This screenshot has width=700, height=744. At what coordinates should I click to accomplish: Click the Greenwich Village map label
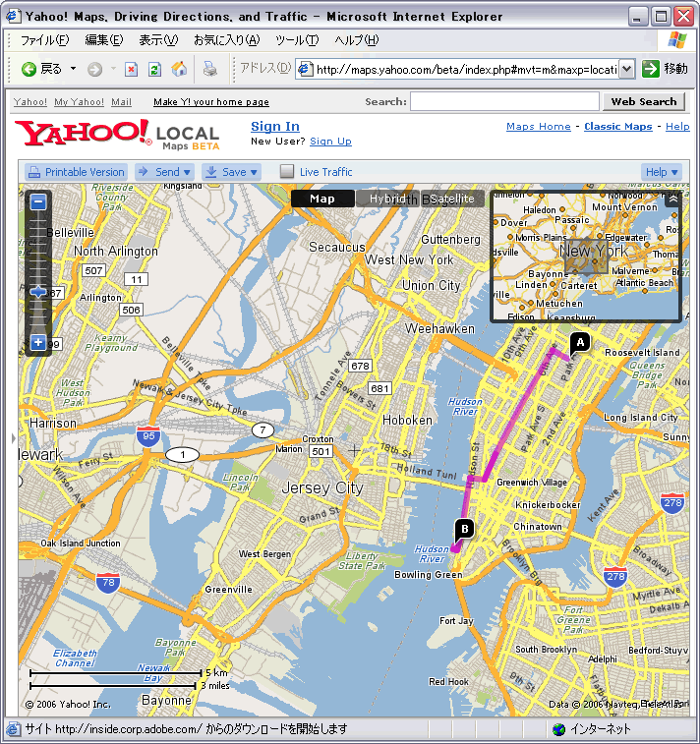[x=532, y=483]
